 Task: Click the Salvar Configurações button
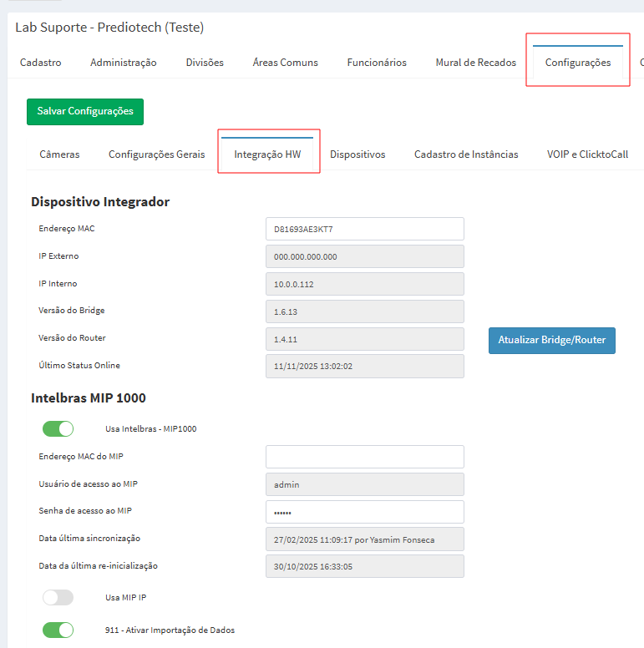coord(85,112)
